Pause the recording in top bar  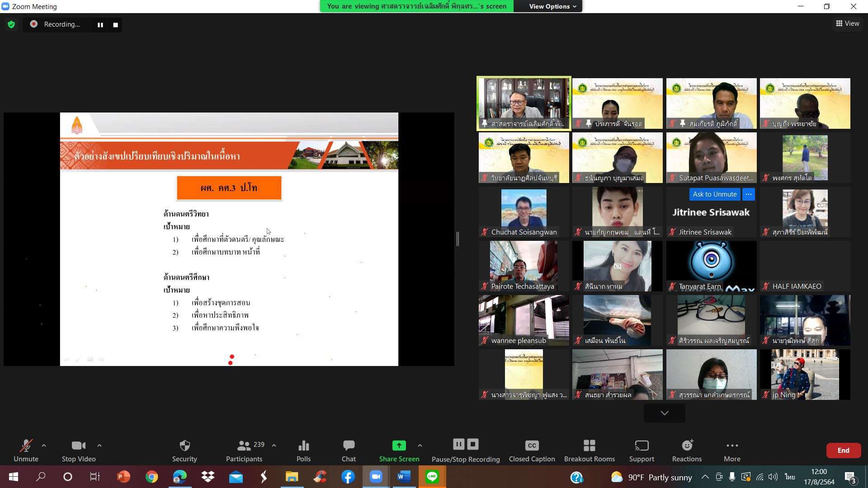point(100,25)
